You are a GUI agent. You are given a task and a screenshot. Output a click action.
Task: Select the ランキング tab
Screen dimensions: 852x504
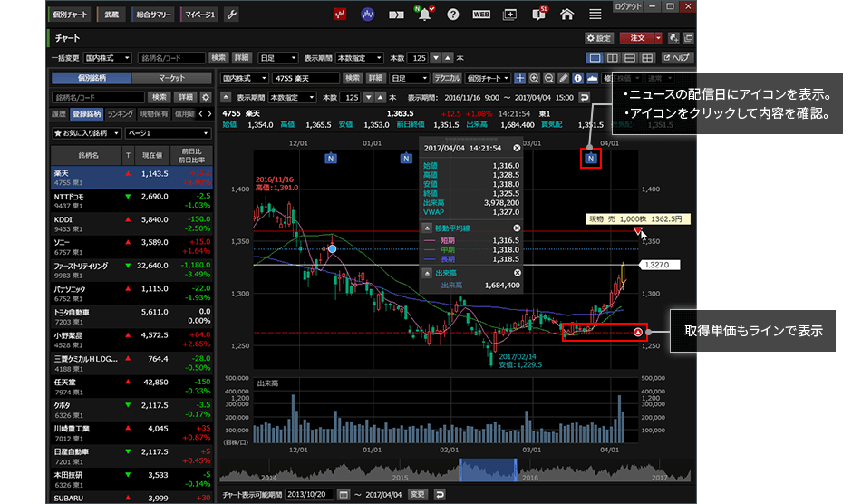point(120,114)
